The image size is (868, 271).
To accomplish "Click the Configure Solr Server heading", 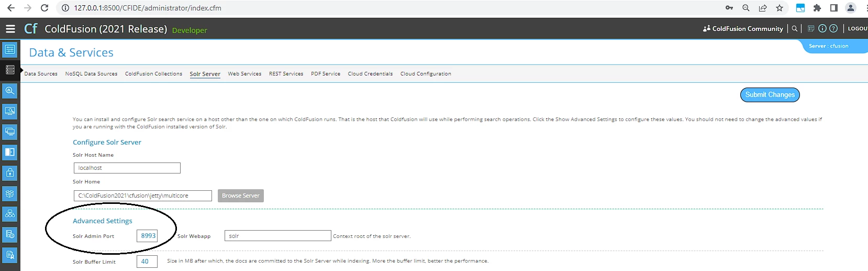I will [107, 143].
